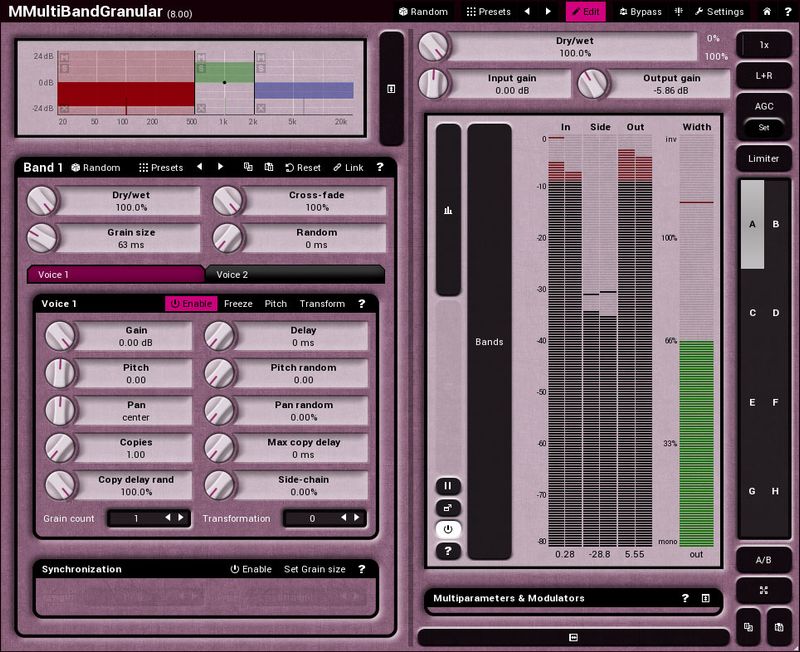Click the global Dry/wet knob
This screenshot has width=800, height=652.
click(x=434, y=46)
